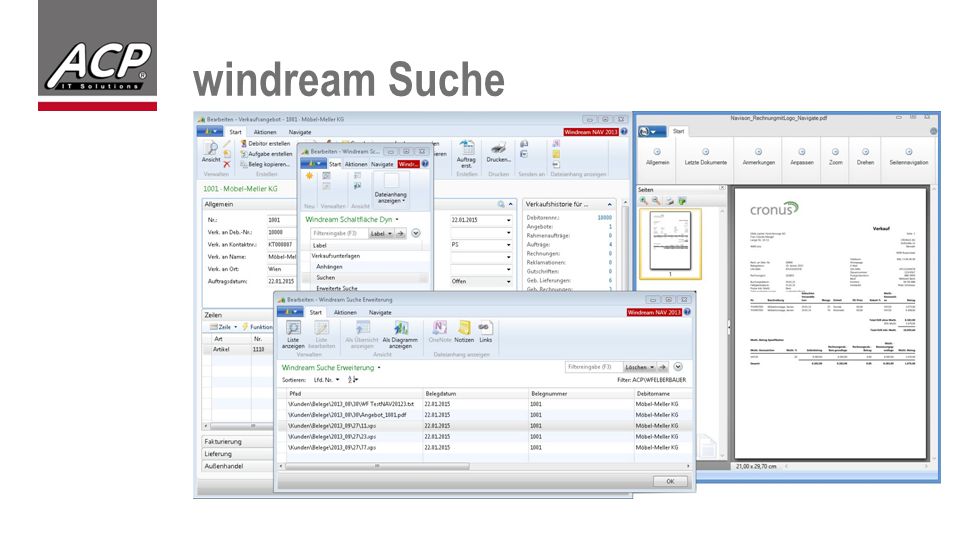Click Neu star icon in Windream Schaltfläche window
The image size is (960, 540).
click(310, 176)
